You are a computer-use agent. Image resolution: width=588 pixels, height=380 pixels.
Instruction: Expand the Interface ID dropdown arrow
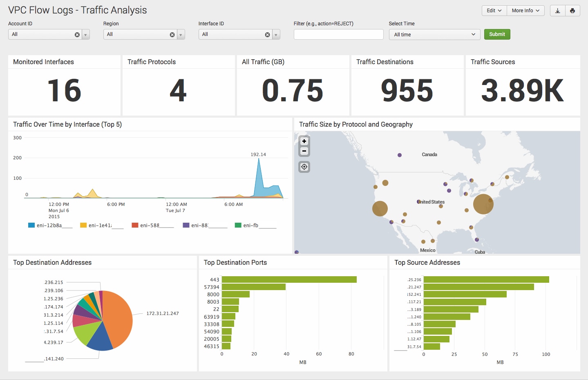[276, 35]
